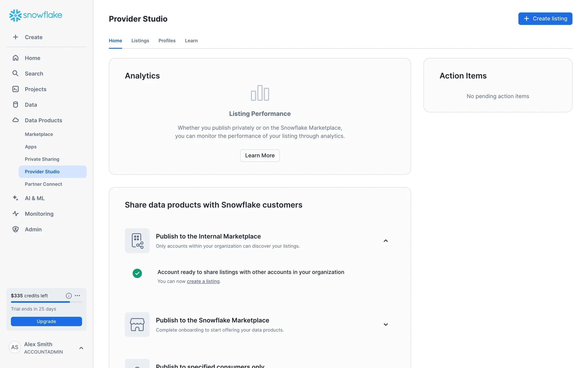
Task: Click the Search magnifier icon in sidebar
Action: (x=15, y=73)
